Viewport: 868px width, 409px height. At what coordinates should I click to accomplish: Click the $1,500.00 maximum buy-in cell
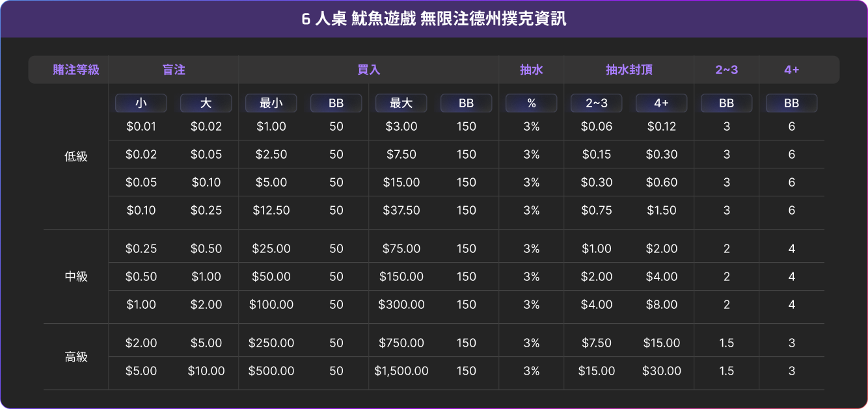coord(401,371)
